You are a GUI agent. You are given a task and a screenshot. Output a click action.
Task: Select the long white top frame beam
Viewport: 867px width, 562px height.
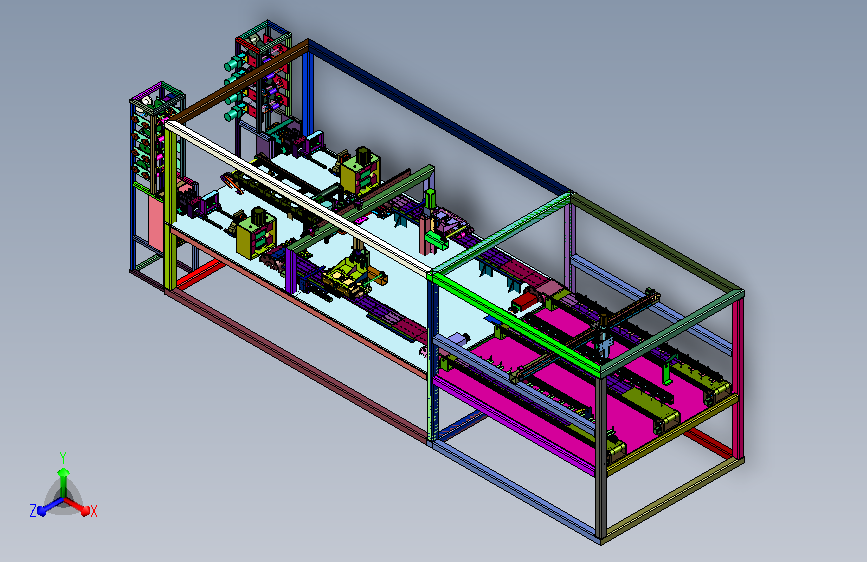coord(299,197)
